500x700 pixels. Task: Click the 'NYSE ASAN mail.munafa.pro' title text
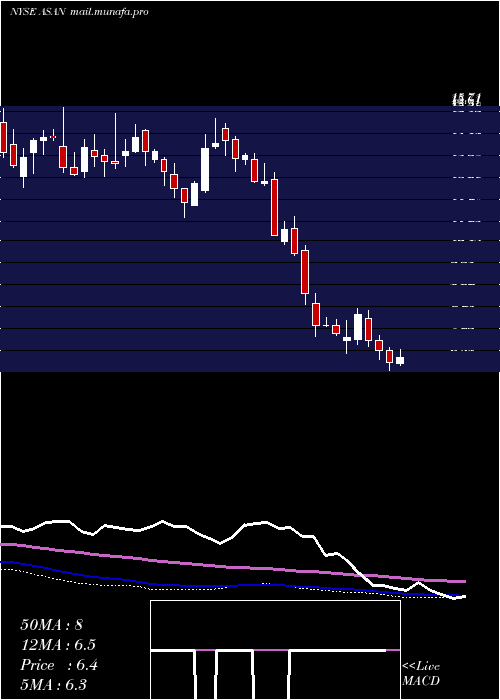pos(79,12)
